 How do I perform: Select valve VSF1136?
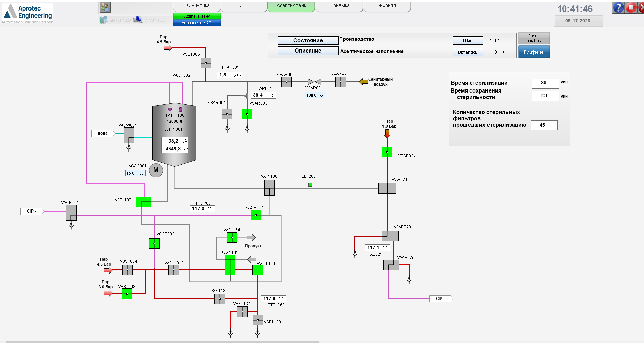[x=220, y=299]
